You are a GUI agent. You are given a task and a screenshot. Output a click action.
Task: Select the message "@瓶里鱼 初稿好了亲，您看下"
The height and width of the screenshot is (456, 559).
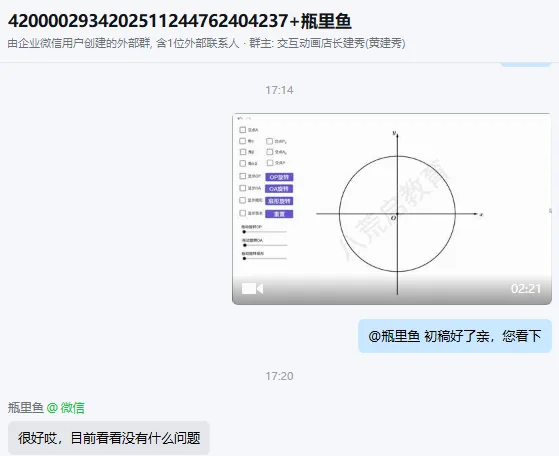pos(455,336)
